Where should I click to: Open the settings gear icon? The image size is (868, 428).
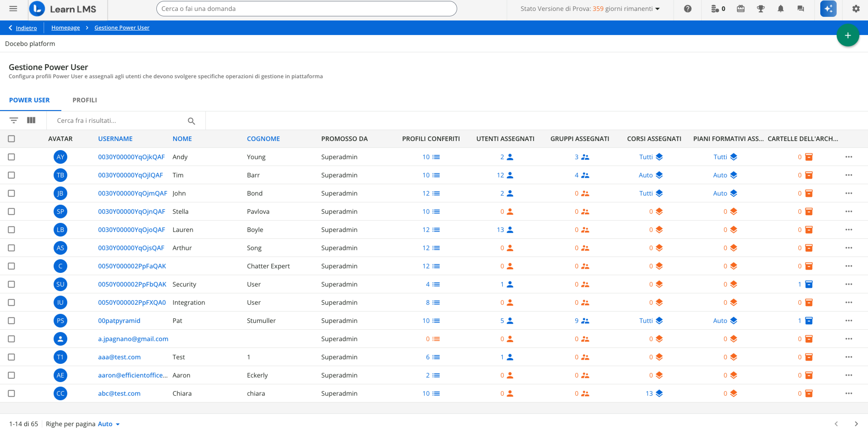[x=856, y=9]
